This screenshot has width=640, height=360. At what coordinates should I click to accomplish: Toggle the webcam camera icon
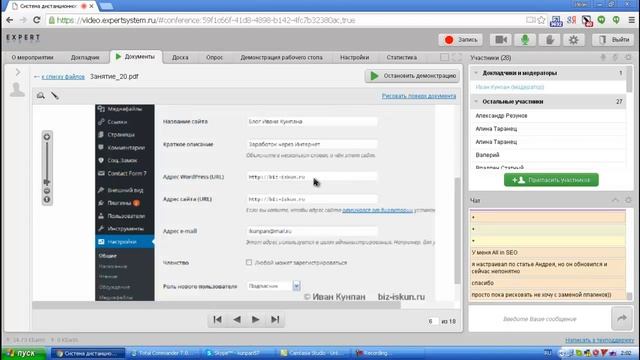(501, 40)
